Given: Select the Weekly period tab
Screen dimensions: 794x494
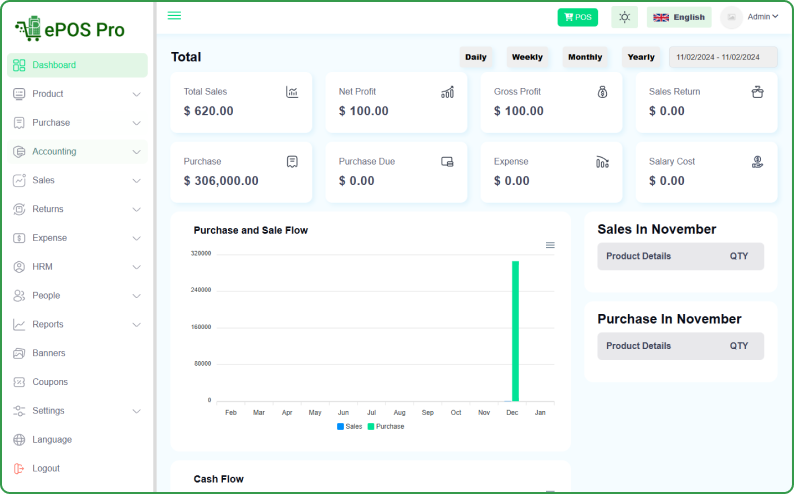Looking at the screenshot, I should coord(527,57).
